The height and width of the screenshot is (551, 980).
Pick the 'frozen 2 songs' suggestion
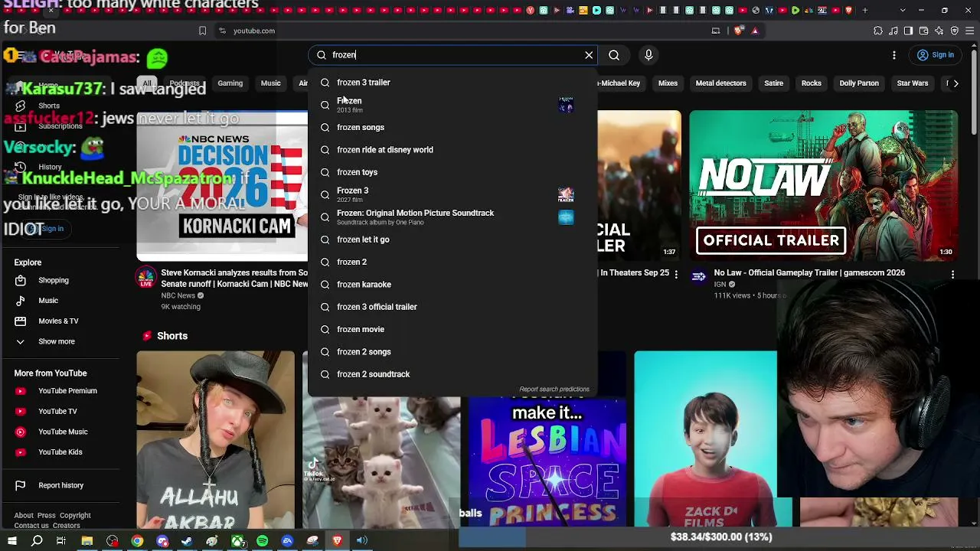(452, 352)
